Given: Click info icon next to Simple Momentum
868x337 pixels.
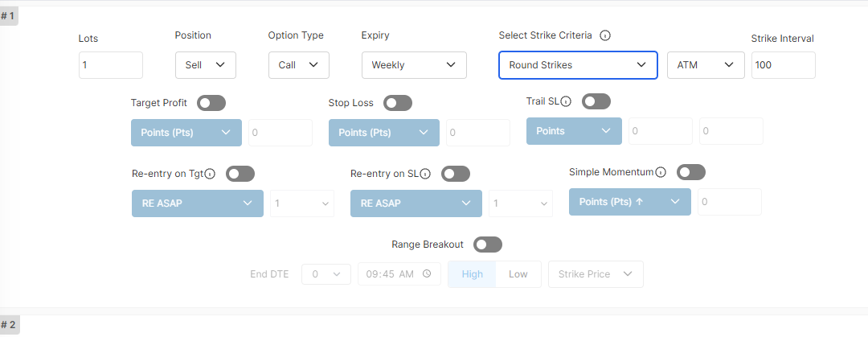Looking at the screenshot, I should click(x=661, y=172).
